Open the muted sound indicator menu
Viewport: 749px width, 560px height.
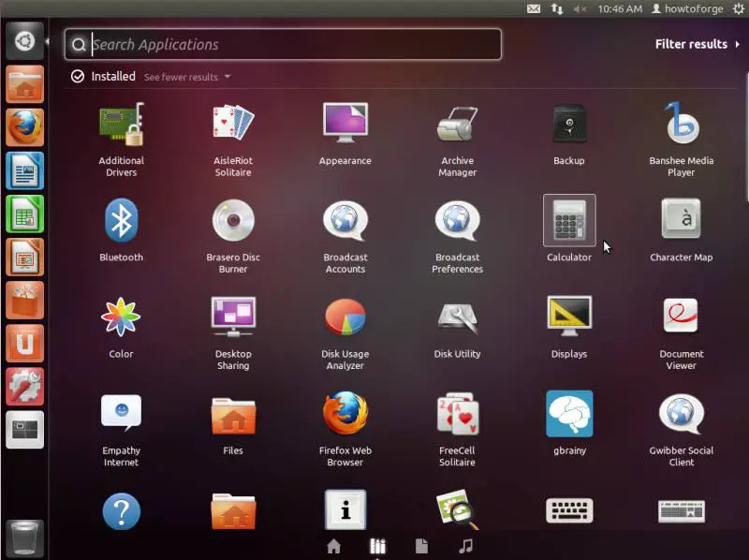(x=580, y=8)
